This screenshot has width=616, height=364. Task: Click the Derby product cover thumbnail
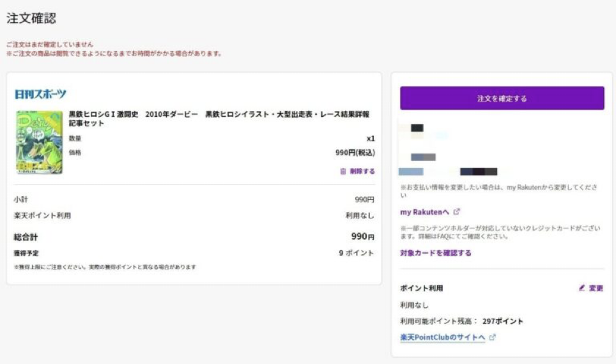point(39,142)
